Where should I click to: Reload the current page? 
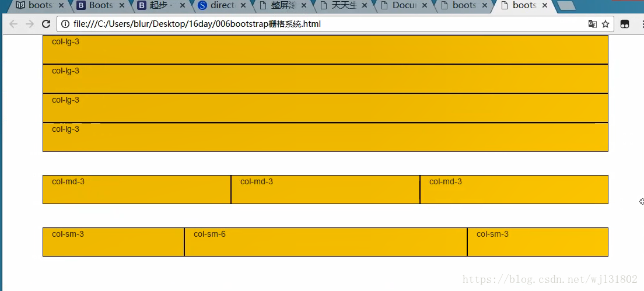46,24
